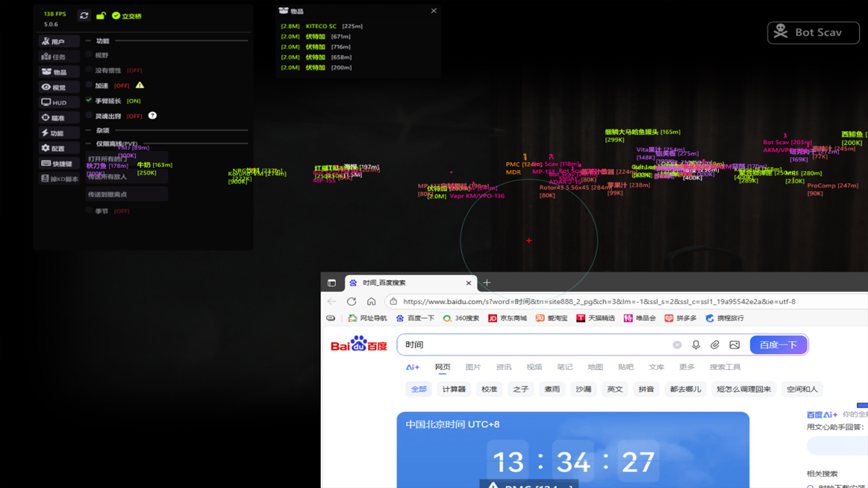Click the green unlock padlock icon
This screenshot has height=488, width=868.
click(101, 16)
